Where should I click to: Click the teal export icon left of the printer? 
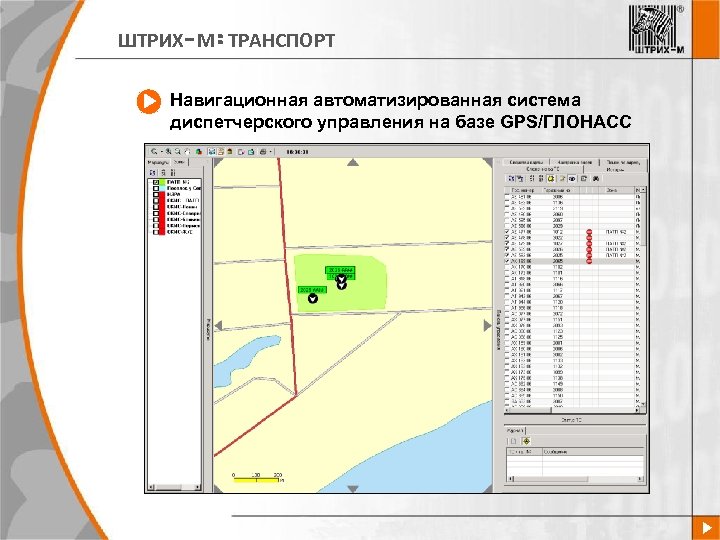click(251, 152)
